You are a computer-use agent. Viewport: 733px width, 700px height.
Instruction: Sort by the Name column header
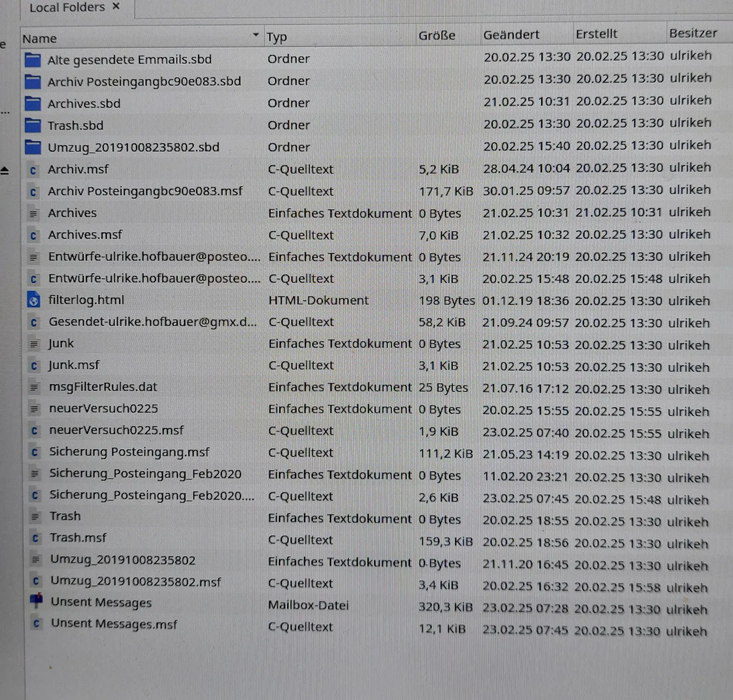141,38
